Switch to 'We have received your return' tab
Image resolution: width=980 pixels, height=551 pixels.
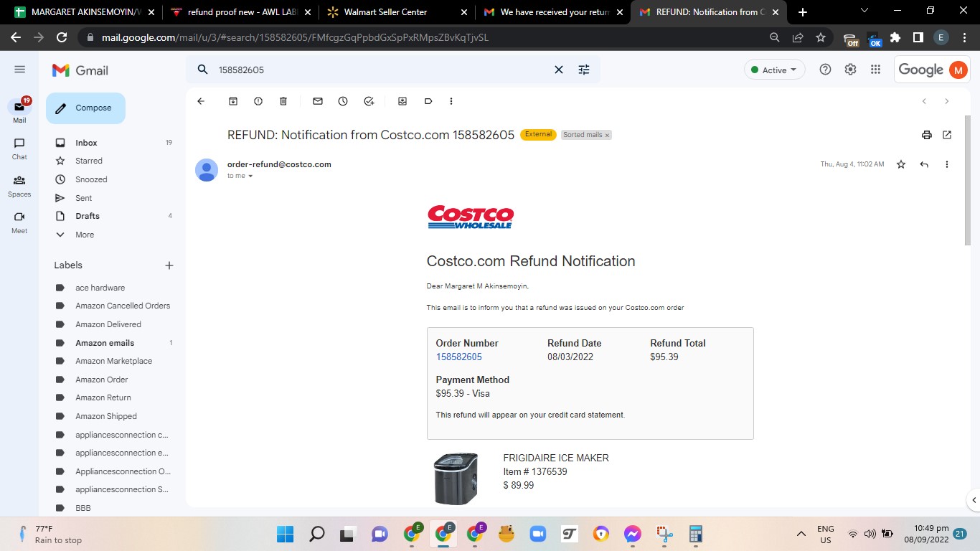click(553, 12)
